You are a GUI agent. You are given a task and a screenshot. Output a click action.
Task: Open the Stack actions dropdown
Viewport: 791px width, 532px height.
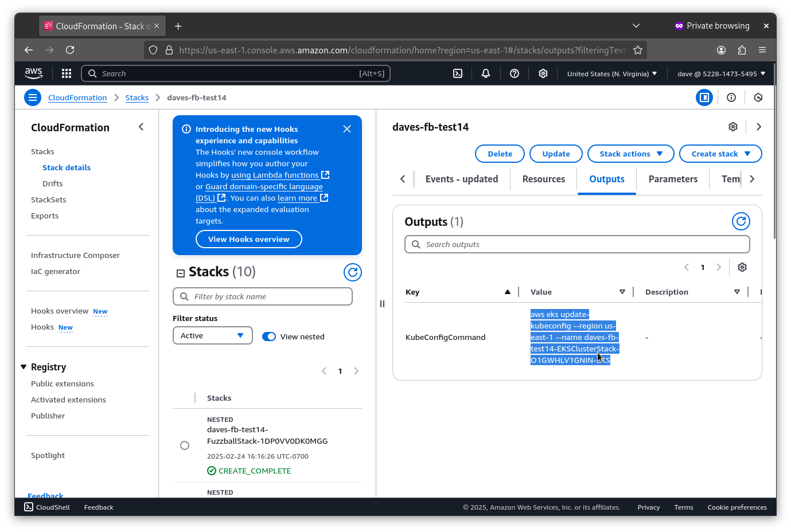pyautogui.click(x=631, y=154)
